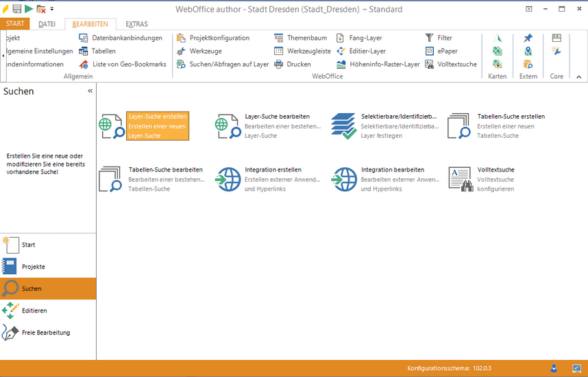Click Integration erstellen globe icon
This screenshot has width=588, height=377.
227,179
